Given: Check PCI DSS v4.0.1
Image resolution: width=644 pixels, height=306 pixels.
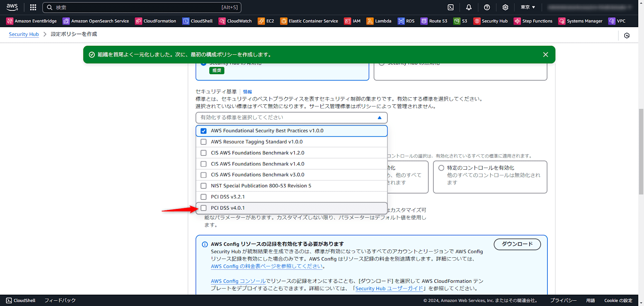Looking at the screenshot, I should coord(204,208).
